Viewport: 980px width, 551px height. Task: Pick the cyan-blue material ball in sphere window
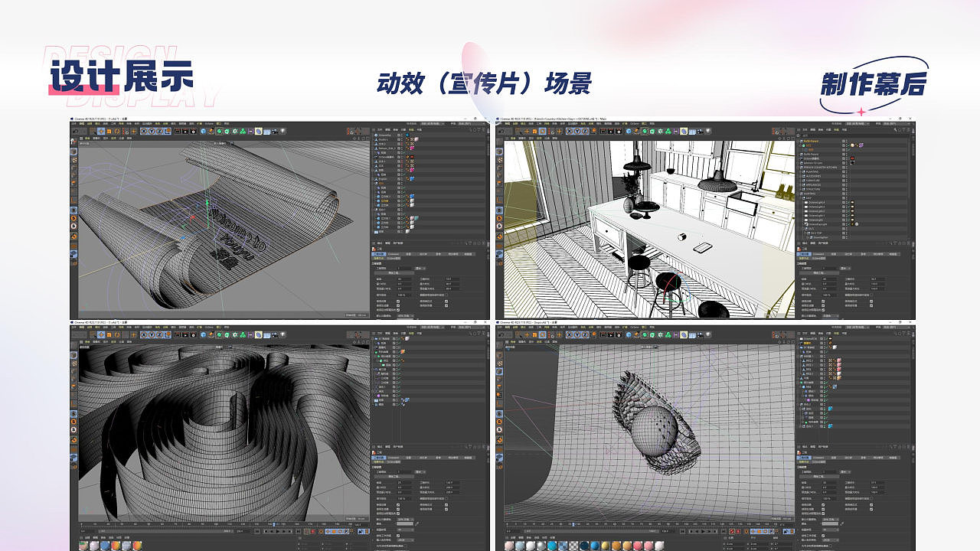[x=552, y=546]
